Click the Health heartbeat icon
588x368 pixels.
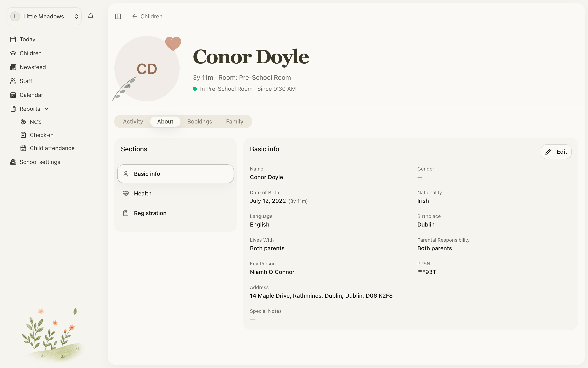(126, 193)
